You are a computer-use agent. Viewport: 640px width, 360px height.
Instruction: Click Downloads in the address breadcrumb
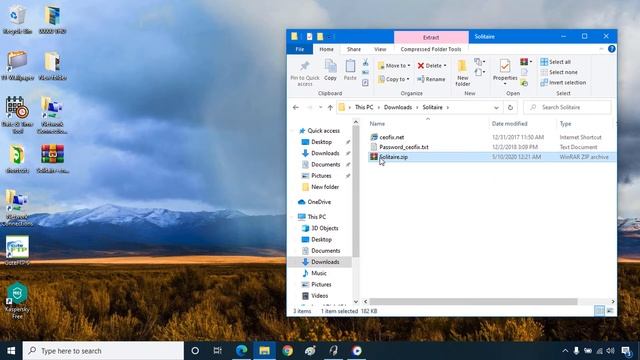pyautogui.click(x=398, y=107)
